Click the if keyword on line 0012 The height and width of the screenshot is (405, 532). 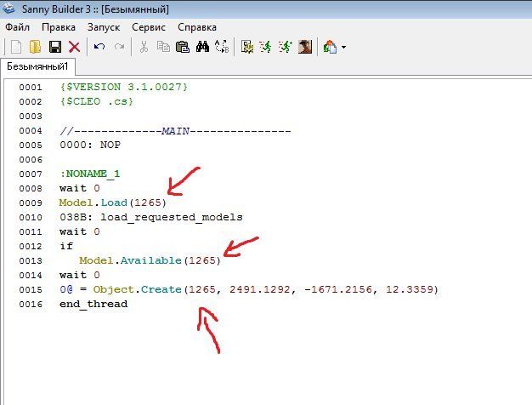pos(66,246)
